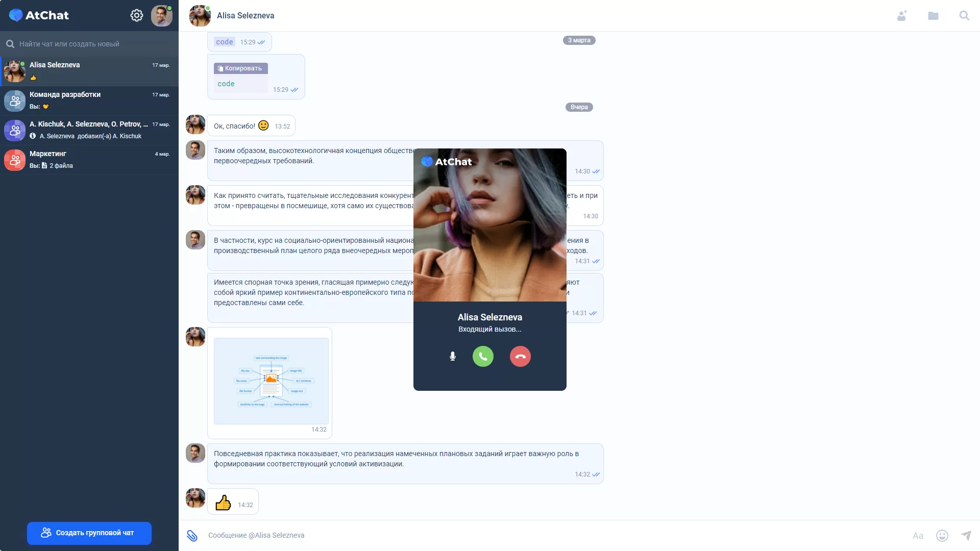This screenshot has height=551, width=980.
Task: Open the diagram image sent at 14:32
Action: click(271, 381)
